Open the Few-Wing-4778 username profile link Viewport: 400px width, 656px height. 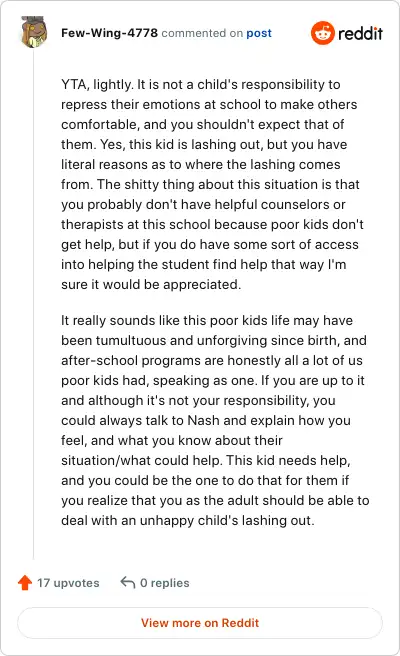[x=109, y=33]
